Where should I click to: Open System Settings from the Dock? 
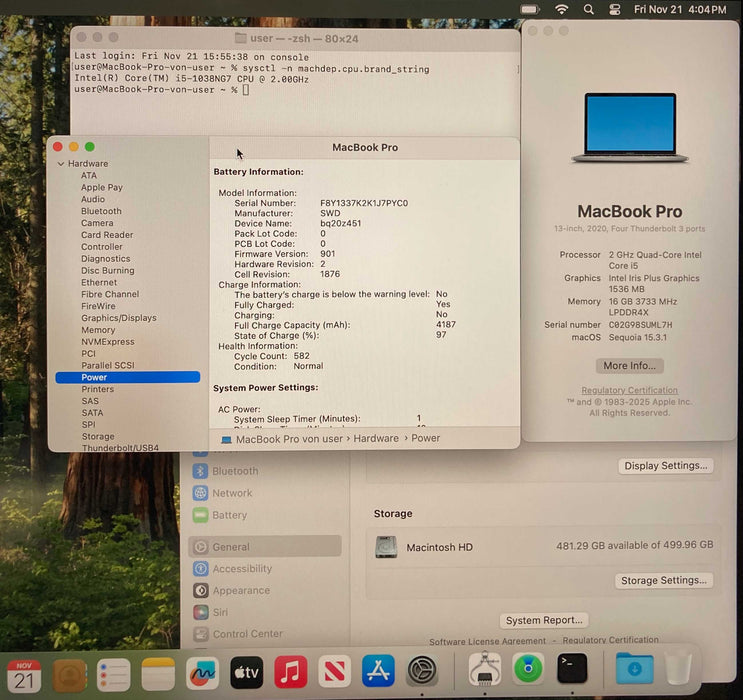(x=422, y=670)
